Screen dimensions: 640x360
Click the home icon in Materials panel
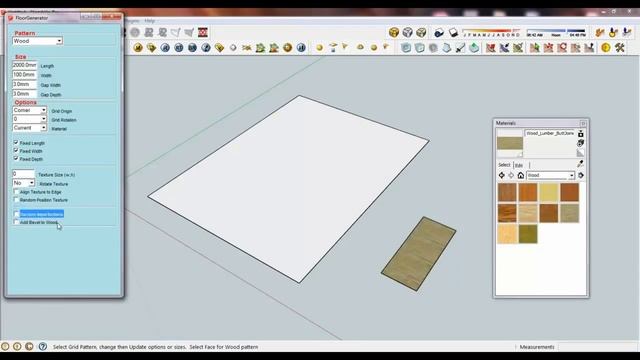click(520, 176)
